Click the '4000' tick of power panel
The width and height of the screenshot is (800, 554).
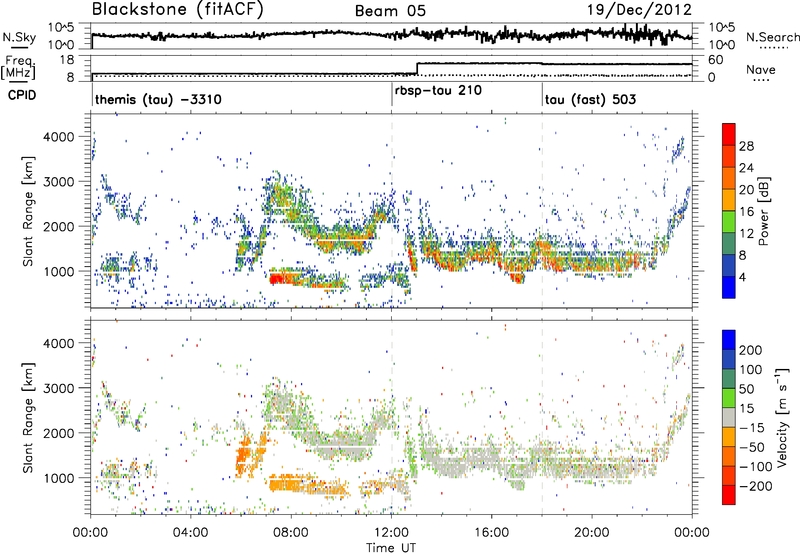[58, 137]
